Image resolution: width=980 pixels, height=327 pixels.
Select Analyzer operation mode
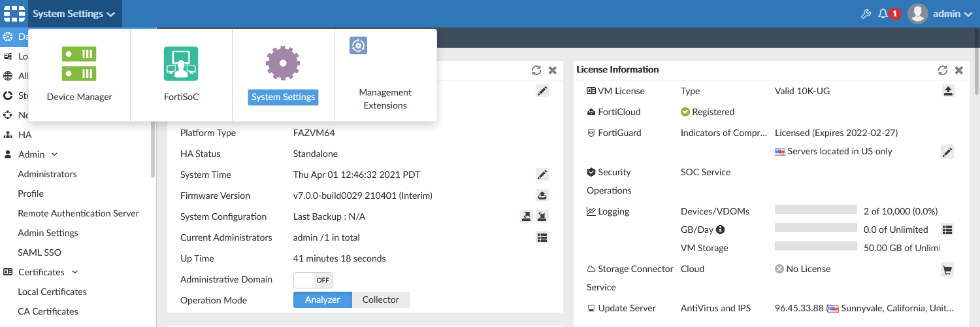323,300
